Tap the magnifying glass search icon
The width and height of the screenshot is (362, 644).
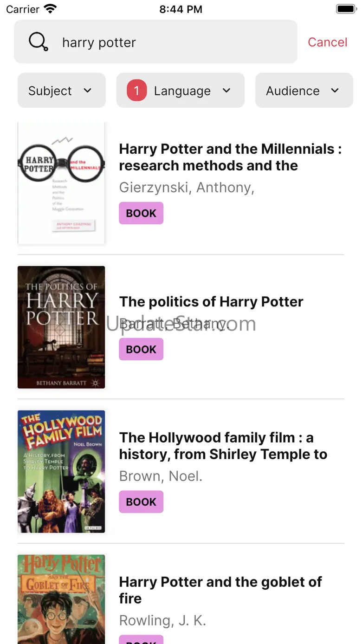tap(39, 42)
